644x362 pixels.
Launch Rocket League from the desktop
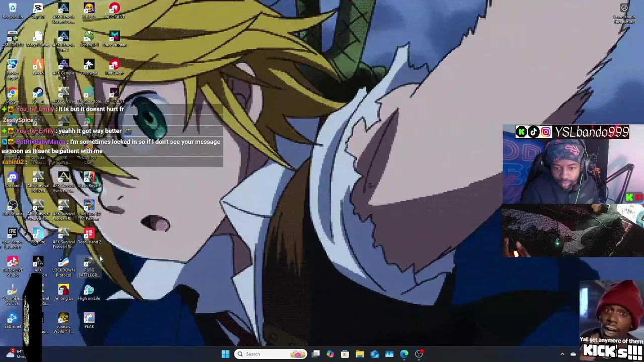click(13, 69)
